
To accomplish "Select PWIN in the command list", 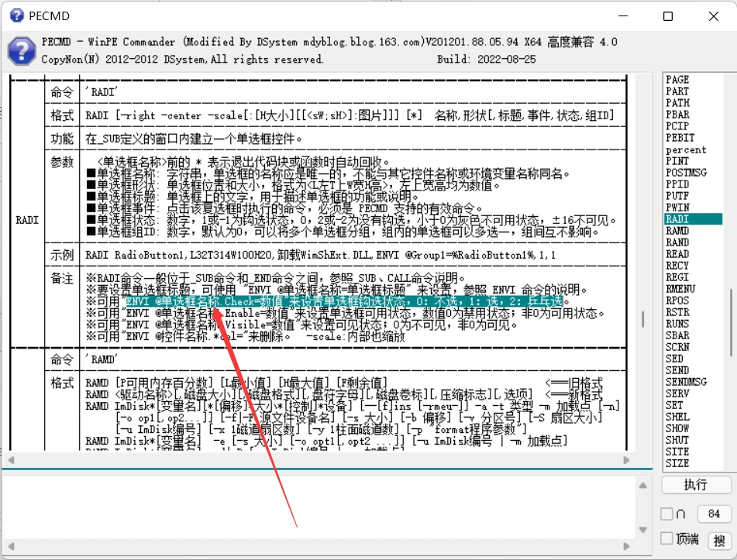I will click(677, 207).
